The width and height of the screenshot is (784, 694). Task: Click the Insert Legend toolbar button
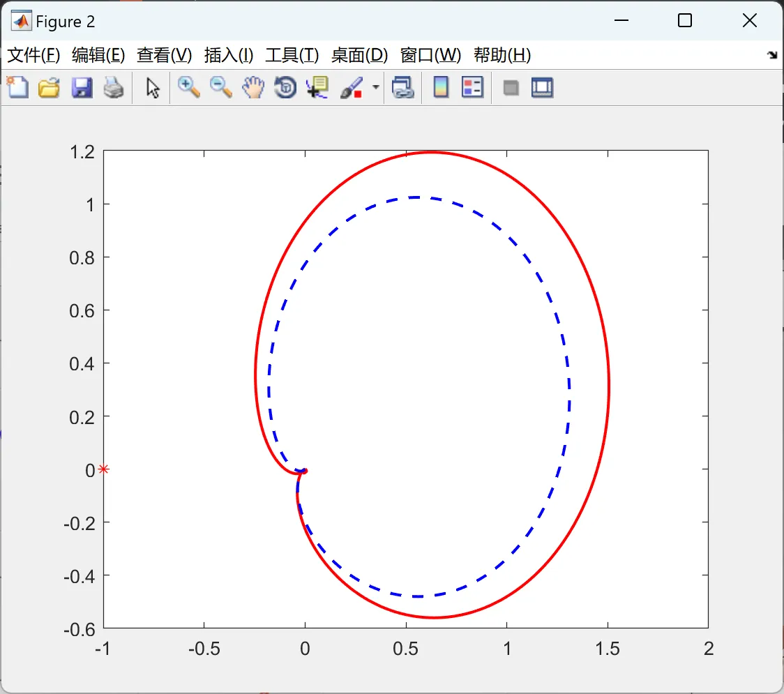(473, 88)
